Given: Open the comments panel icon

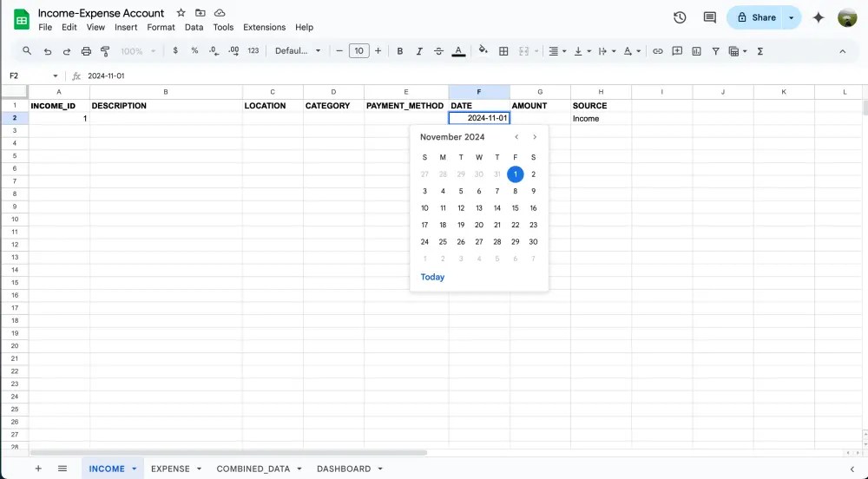Looking at the screenshot, I should [x=709, y=17].
